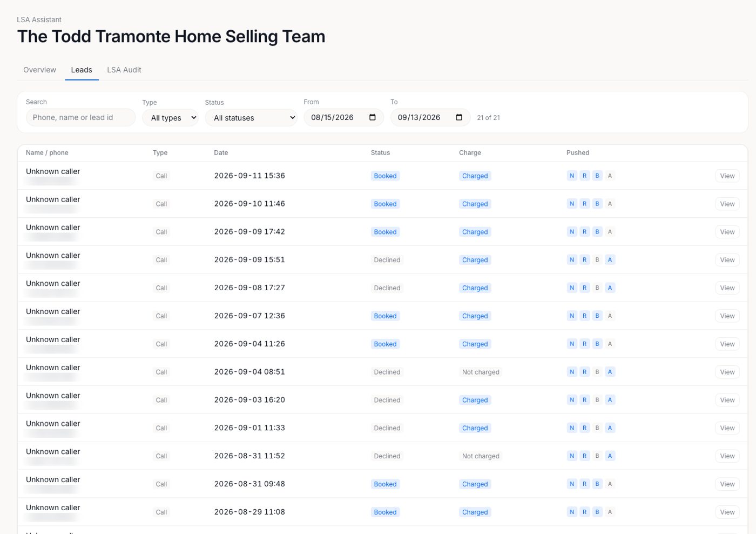Switch to the Overview tab

tap(39, 70)
